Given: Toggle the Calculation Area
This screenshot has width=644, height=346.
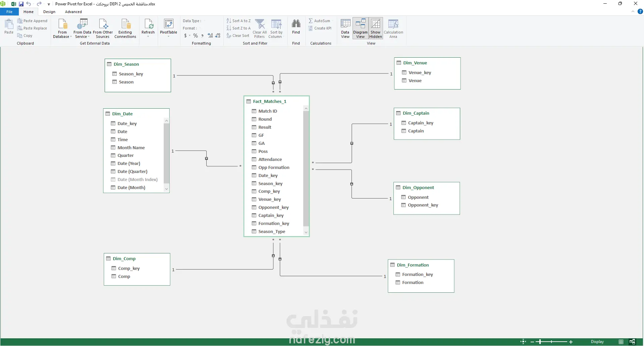Looking at the screenshot, I should tap(393, 28).
